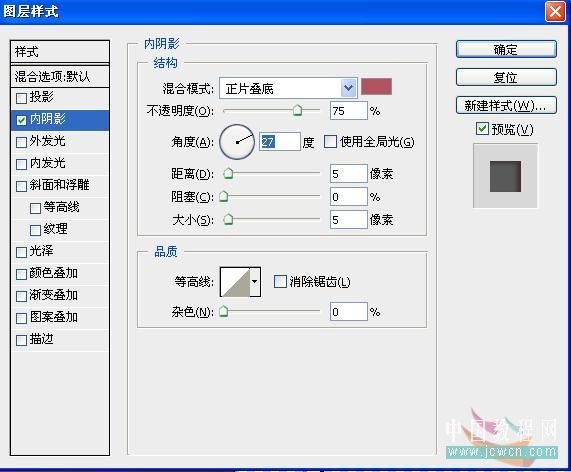The height and width of the screenshot is (472, 571).
Task: Click the 距离 distance value field
Action: pos(348,173)
